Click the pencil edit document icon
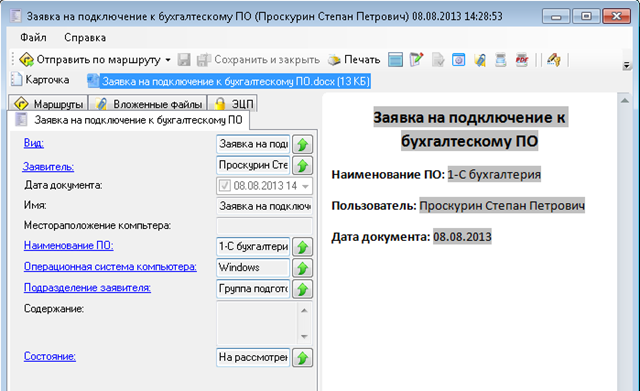 click(416, 60)
